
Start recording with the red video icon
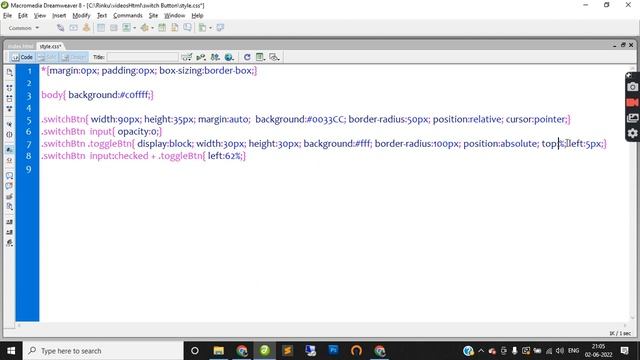coord(632,102)
